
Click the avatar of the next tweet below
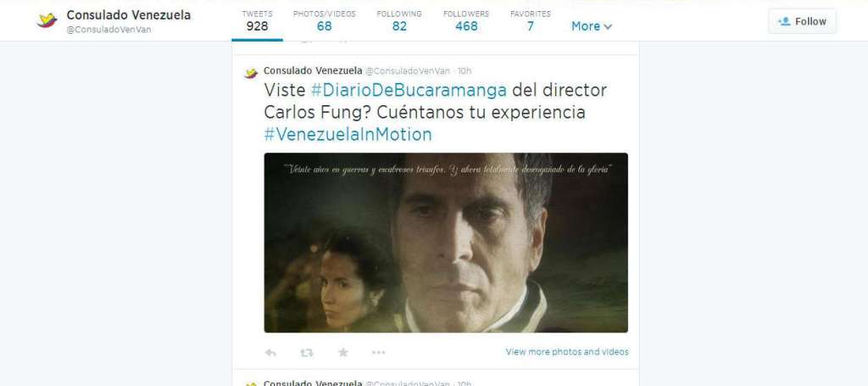click(x=251, y=383)
